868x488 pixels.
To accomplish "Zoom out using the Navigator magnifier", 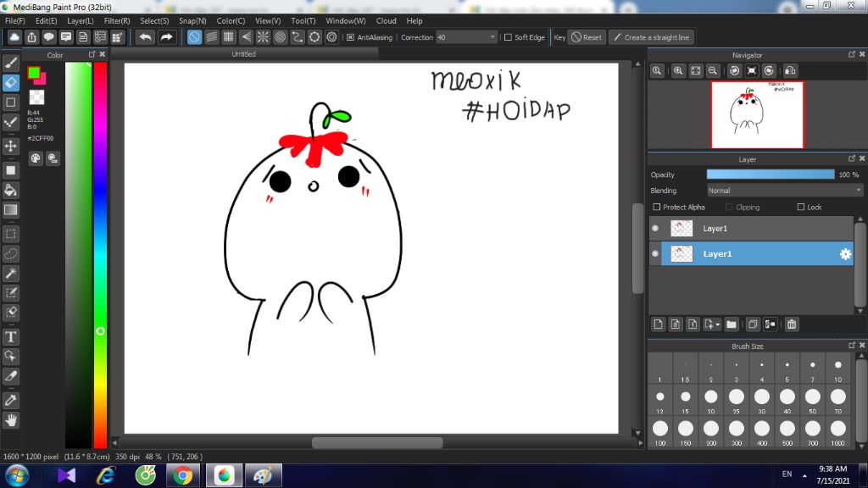I will pyautogui.click(x=713, y=71).
